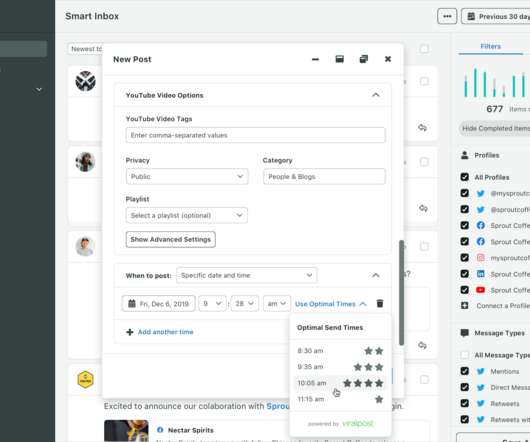The width and height of the screenshot is (530, 442).
Task: Click the Message Types chat bubble icon
Action: pos(465,333)
